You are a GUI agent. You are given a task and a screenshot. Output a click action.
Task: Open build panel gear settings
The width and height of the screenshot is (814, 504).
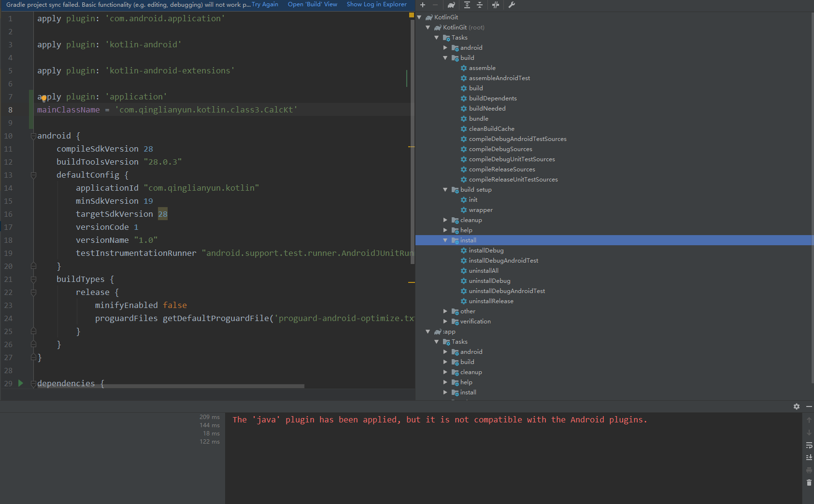pyautogui.click(x=796, y=406)
